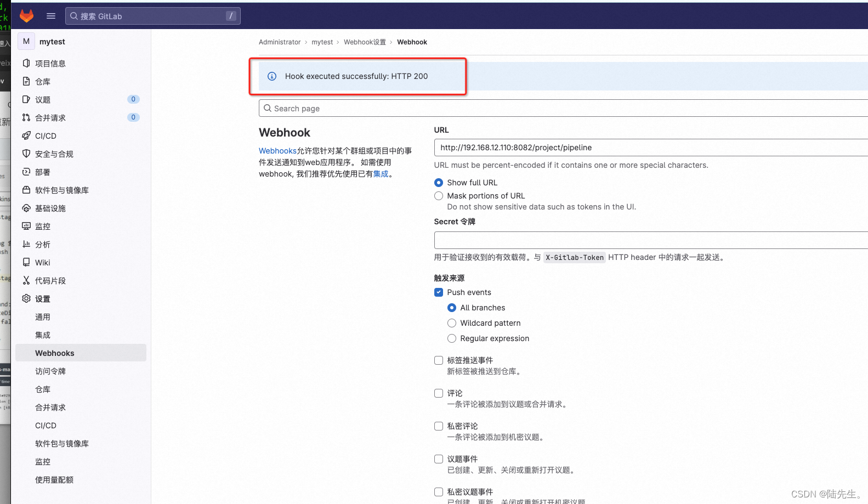
Task: Click the analytics chart icon
Action: tap(26, 244)
